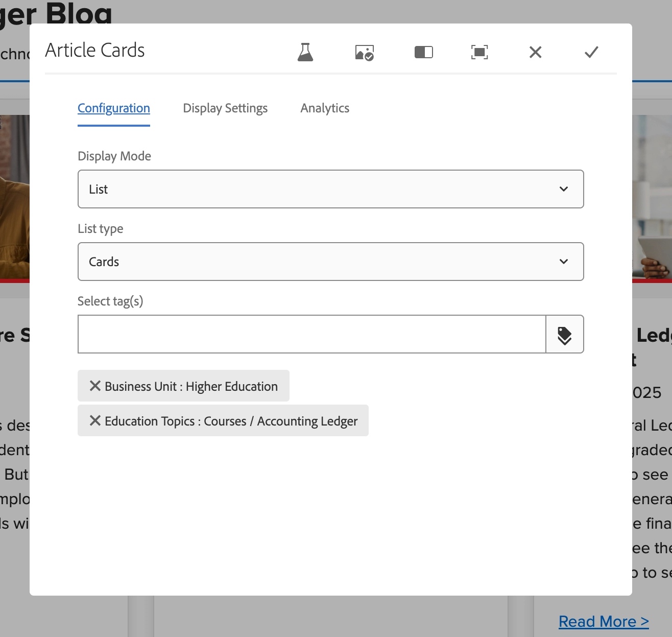
Task: Click the image with checkmark icon
Action: tap(365, 52)
